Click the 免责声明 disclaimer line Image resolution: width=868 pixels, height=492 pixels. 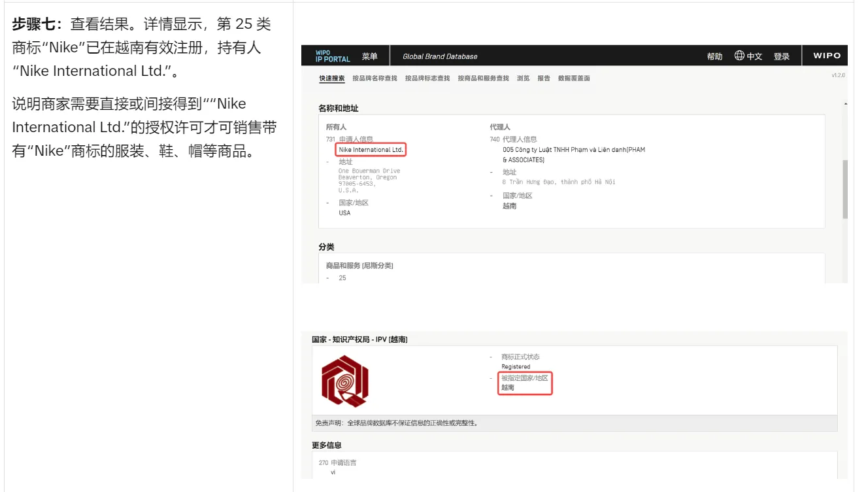396,423
